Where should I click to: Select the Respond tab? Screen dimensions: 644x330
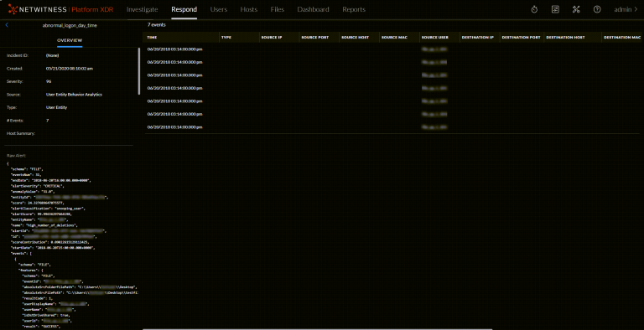click(184, 9)
